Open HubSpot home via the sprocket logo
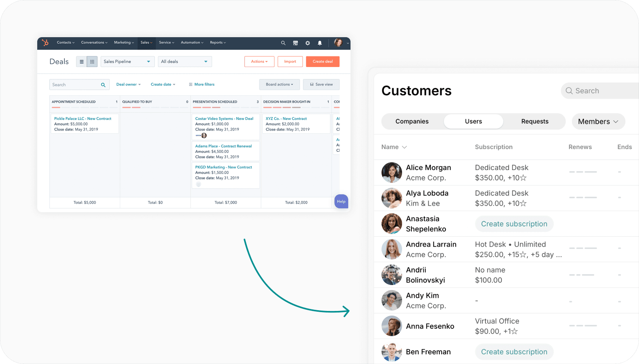The width and height of the screenshot is (639, 364). pyautogui.click(x=45, y=43)
